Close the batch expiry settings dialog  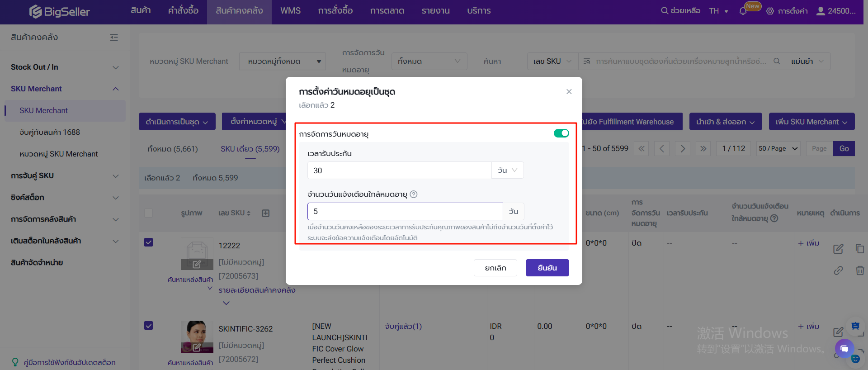click(x=569, y=91)
